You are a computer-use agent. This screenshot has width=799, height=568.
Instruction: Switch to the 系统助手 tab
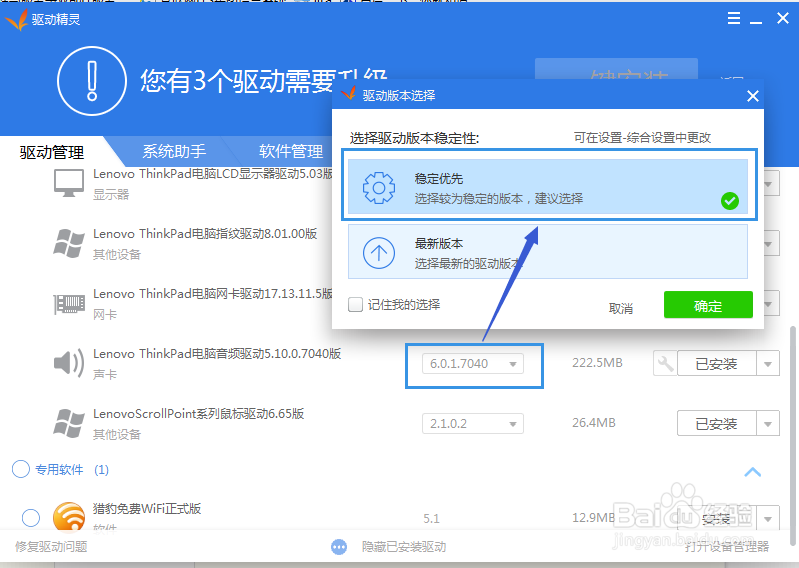174,151
